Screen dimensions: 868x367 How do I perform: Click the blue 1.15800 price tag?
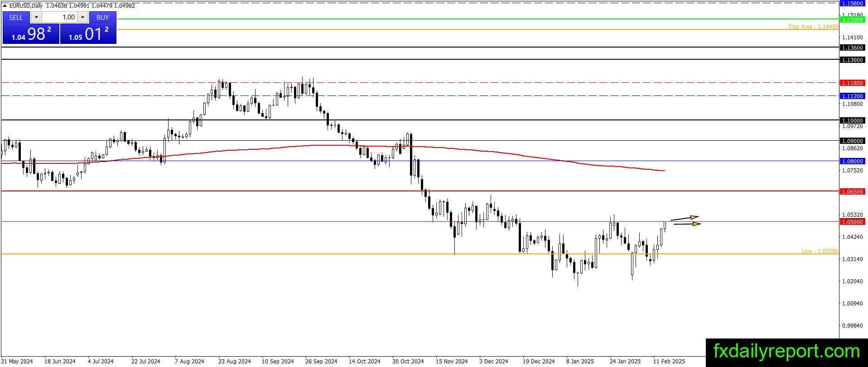point(852,3)
